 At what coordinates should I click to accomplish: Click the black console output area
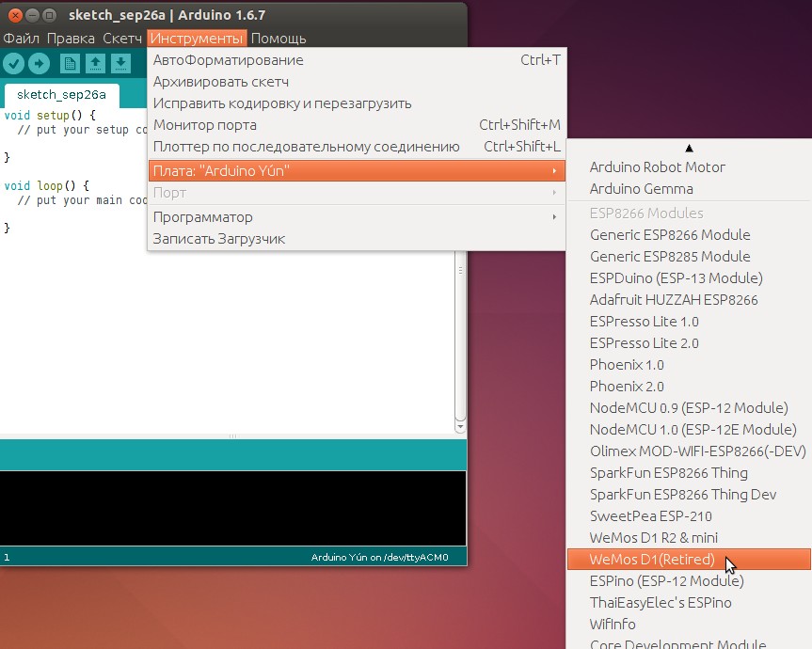[233, 508]
